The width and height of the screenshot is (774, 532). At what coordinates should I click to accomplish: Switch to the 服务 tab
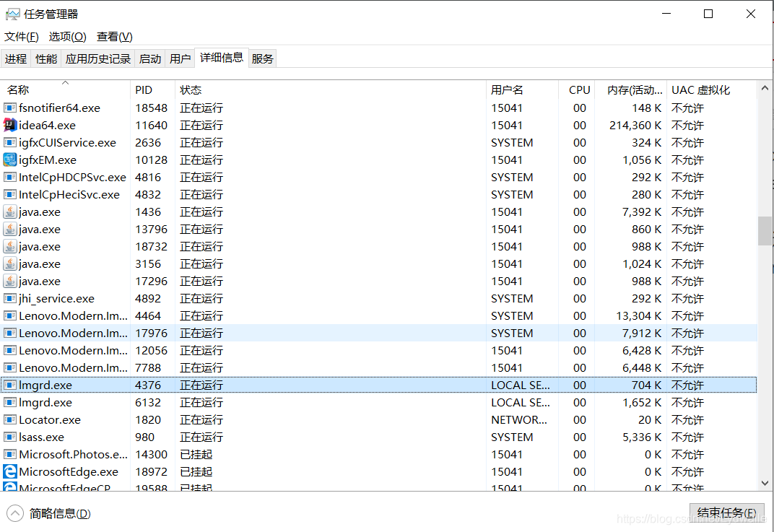262,58
